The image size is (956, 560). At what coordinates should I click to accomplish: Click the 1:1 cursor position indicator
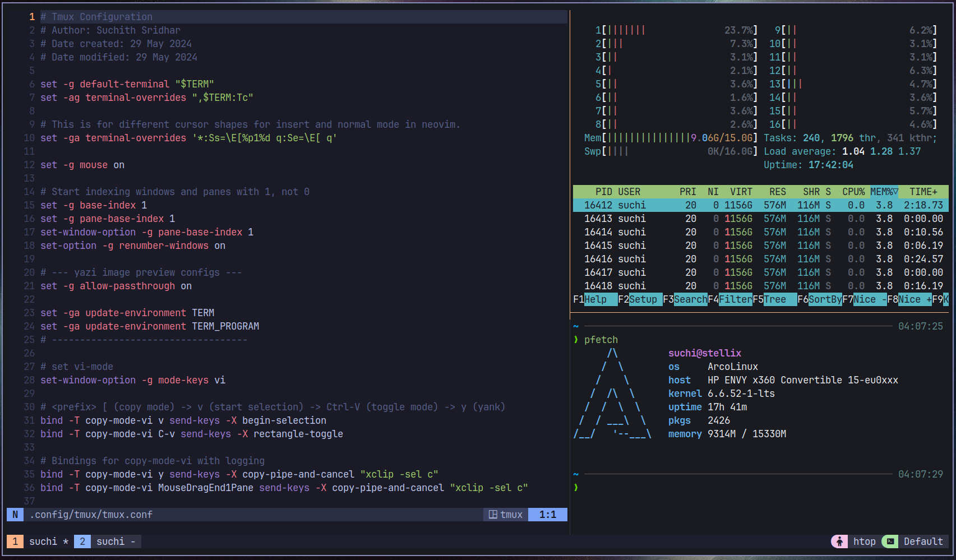[x=548, y=515]
